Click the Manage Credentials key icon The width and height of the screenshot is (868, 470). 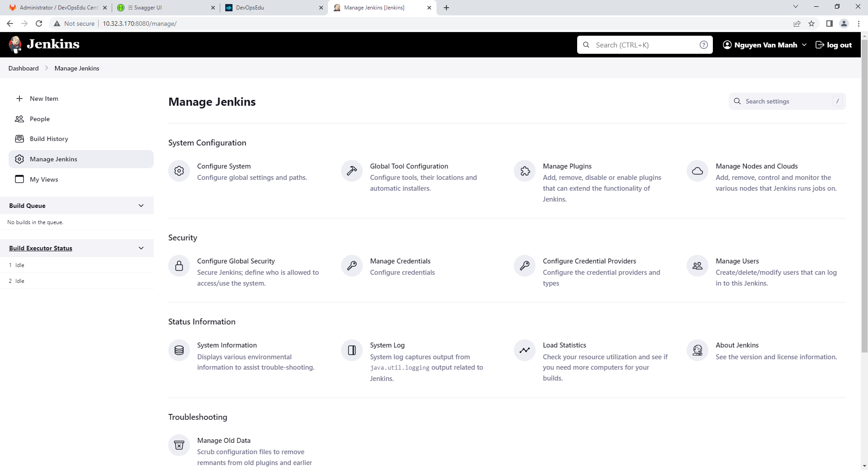click(352, 266)
